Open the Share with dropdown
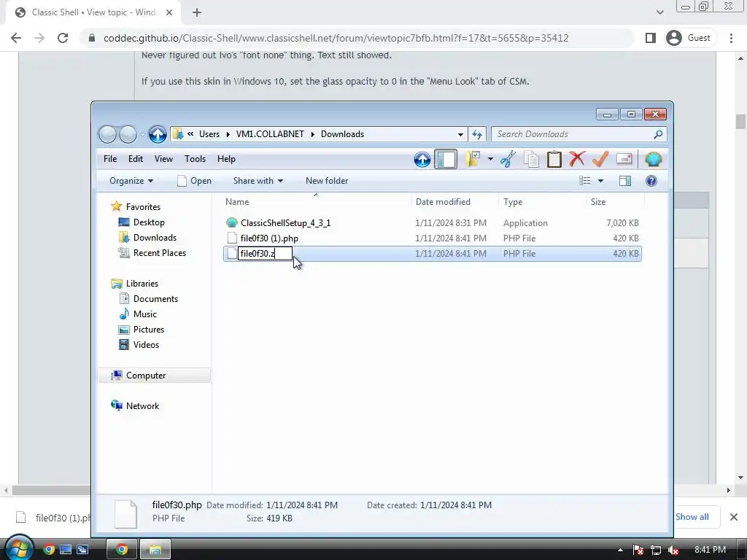747x560 pixels. [258, 181]
